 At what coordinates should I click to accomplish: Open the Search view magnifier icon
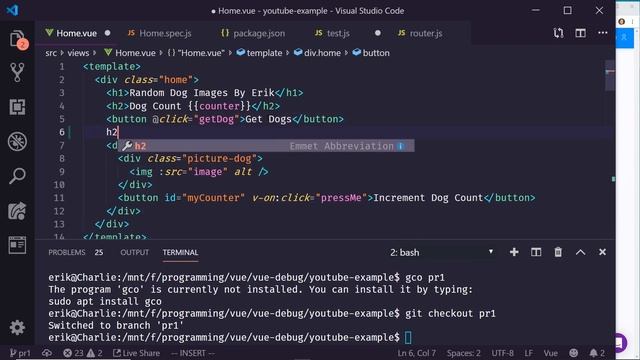pos(17,176)
